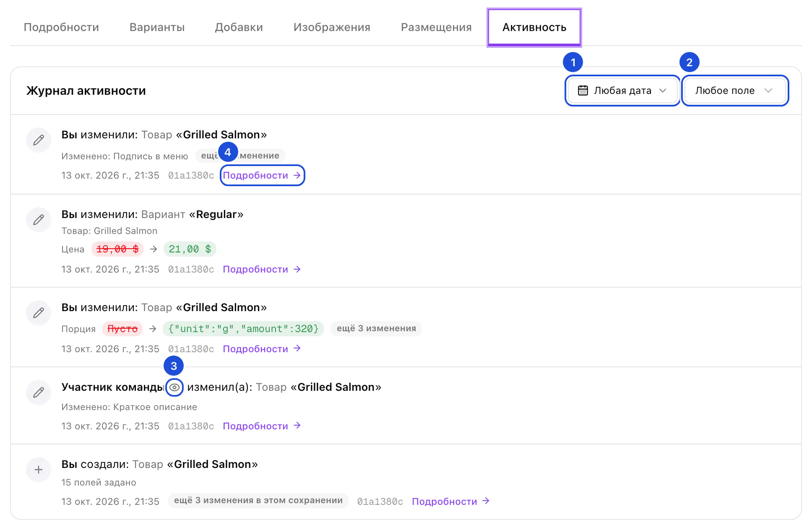Click ещё 3 изменения в этом сохранении badge
The height and width of the screenshot is (530, 812).
[258, 501]
